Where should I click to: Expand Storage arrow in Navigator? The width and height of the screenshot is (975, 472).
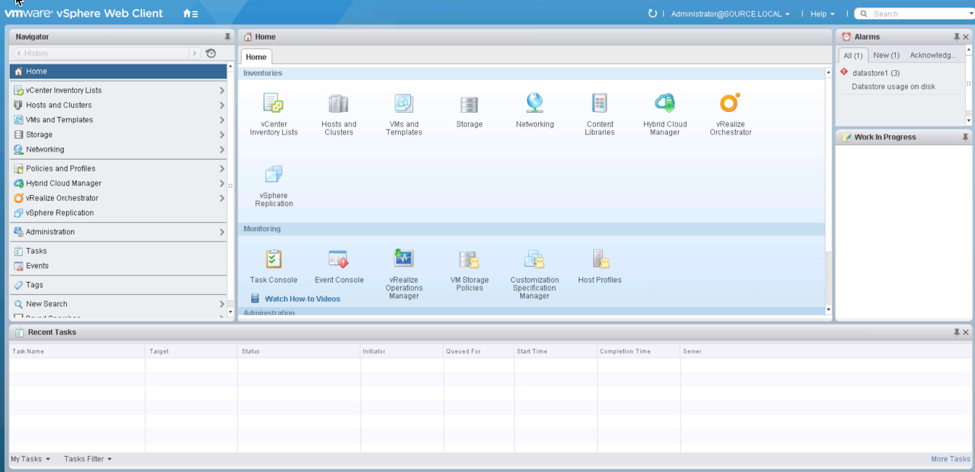click(222, 135)
